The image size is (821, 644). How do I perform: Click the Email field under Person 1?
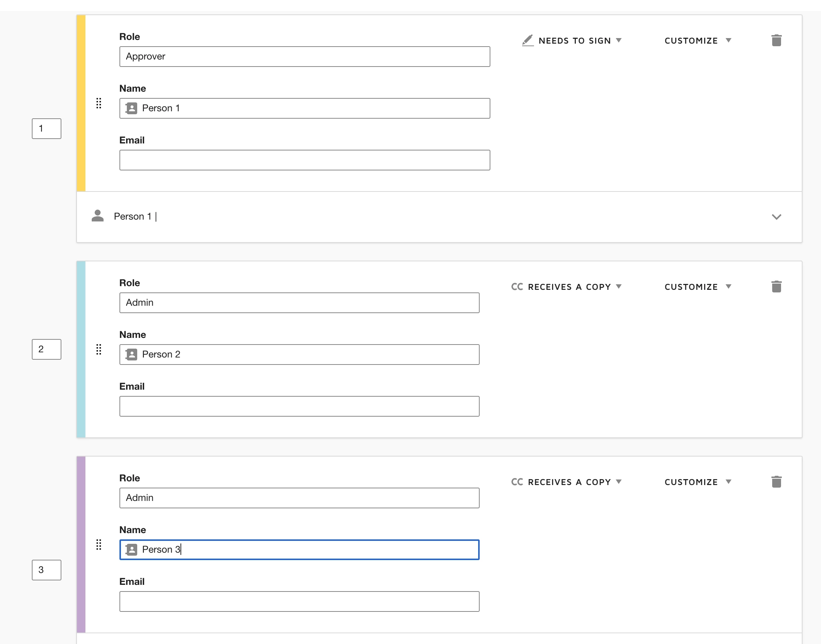[304, 160]
